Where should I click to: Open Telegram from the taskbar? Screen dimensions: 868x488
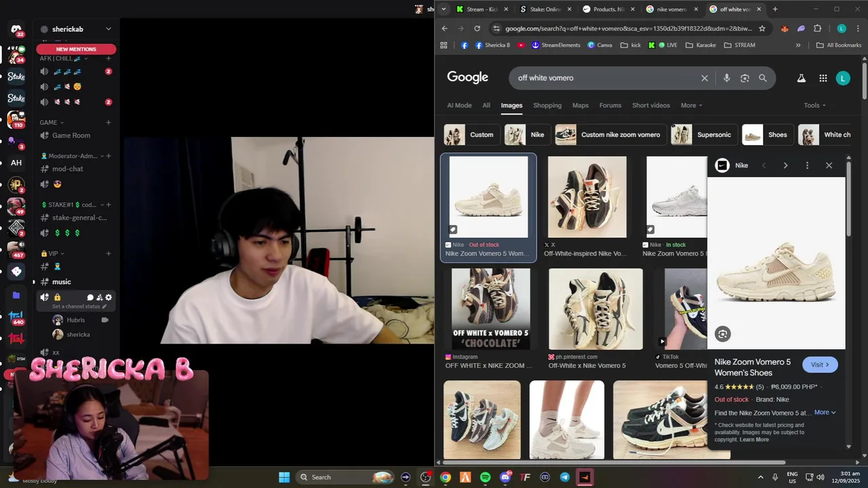[x=565, y=477]
